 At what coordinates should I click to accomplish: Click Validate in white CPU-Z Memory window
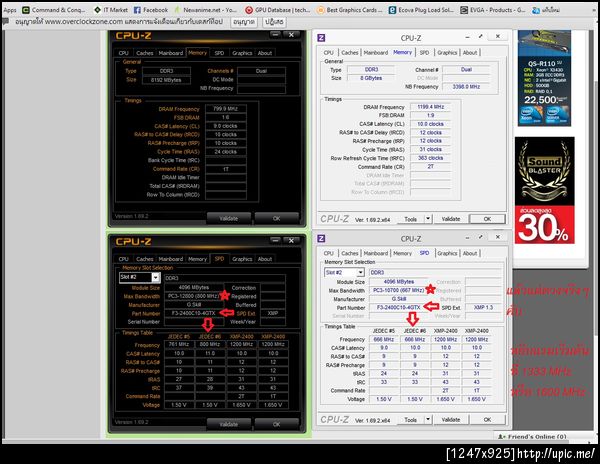[x=451, y=219]
